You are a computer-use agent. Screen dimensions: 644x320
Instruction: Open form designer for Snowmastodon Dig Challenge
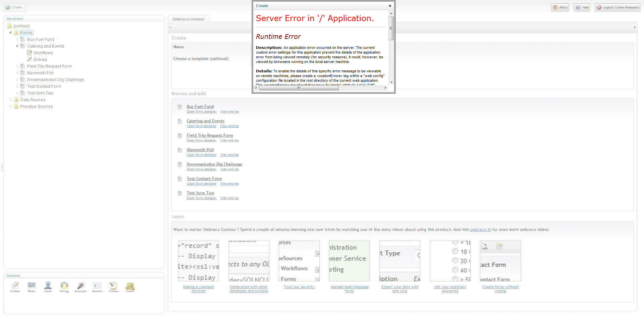pos(202,169)
